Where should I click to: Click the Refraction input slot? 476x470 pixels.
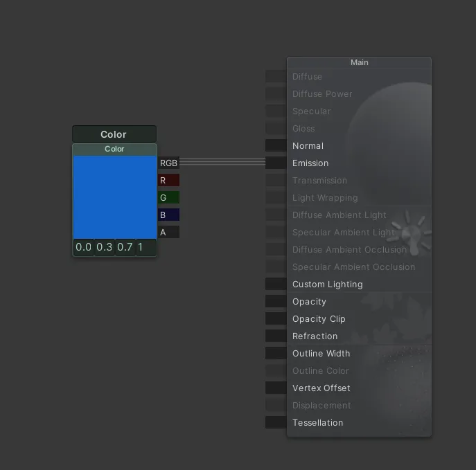276,336
